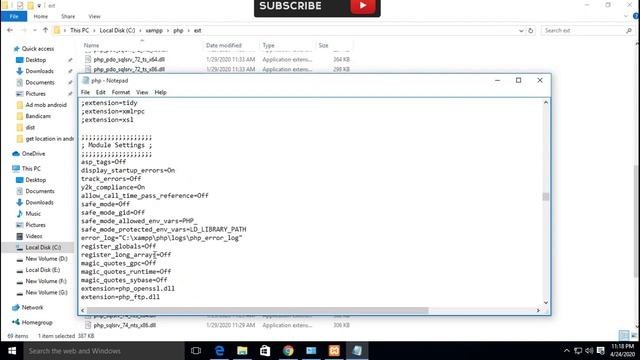Open Quick access in navigation pane
This screenshot has width=640, height=360.
tap(38, 49)
